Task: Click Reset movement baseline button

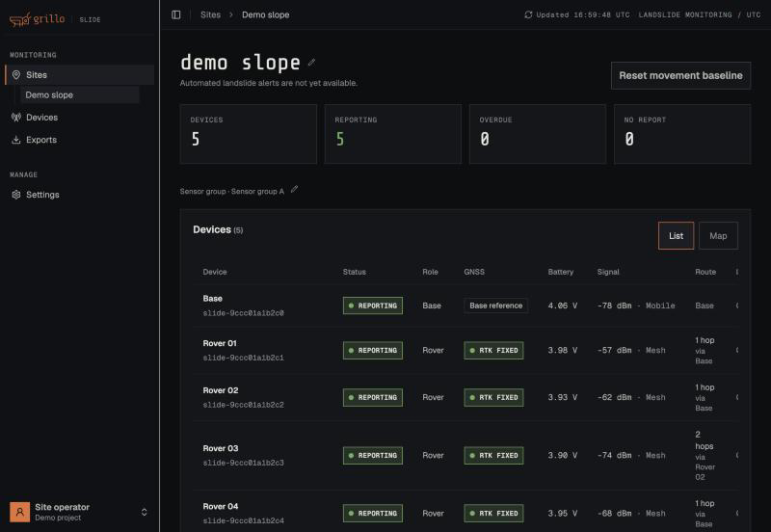Action: click(680, 75)
